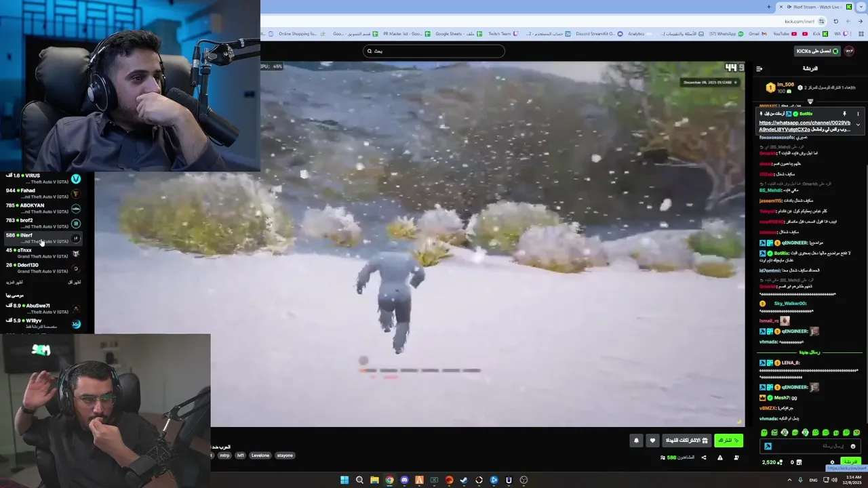Click username Sky_Walker00 in chat
This screenshot has height=488, width=868.
pos(790,304)
